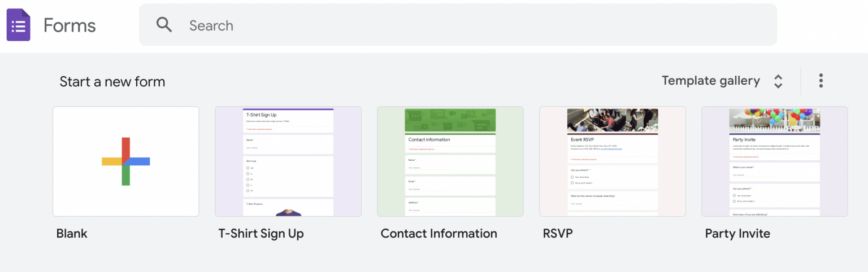Click the "T-Shirt Sign Up" template label
868x272 pixels.
click(261, 234)
